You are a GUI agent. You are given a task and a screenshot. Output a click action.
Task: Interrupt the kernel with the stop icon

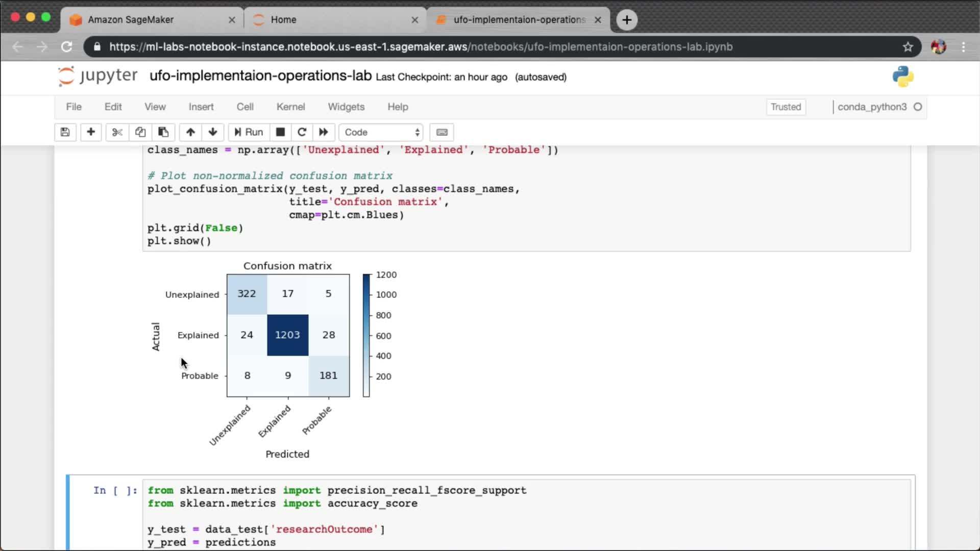click(x=280, y=132)
